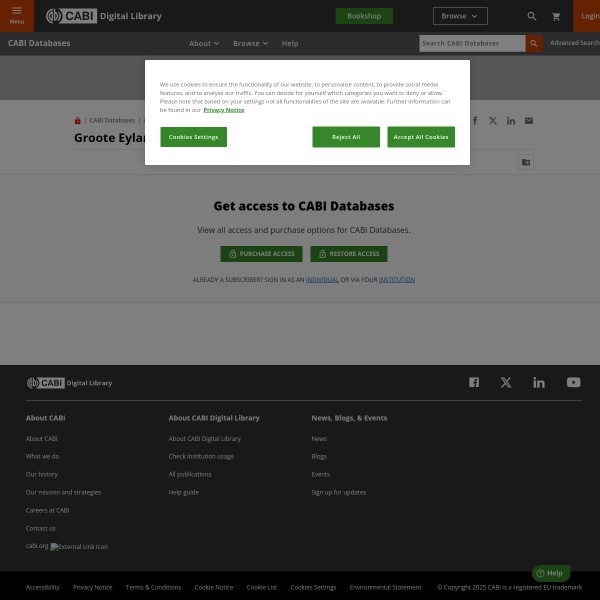The image size is (600, 600).
Task: Click the orange database search button
Action: tap(535, 43)
